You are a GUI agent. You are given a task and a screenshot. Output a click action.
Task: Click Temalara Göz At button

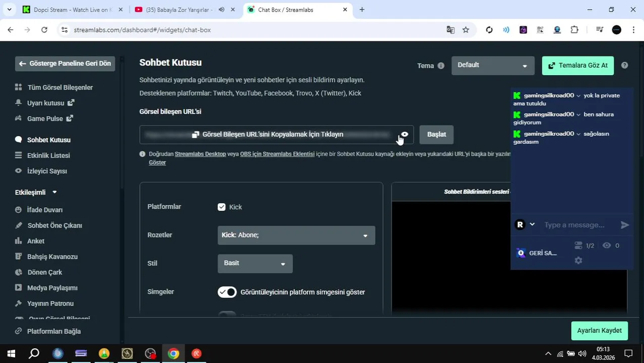click(x=578, y=66)
